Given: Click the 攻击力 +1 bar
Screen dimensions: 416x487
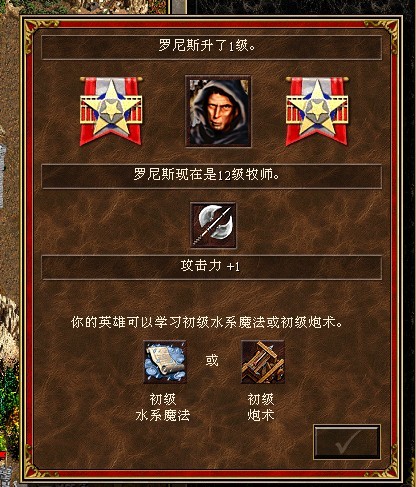Looking at the screenshot, I should click(x=211, y=267).
